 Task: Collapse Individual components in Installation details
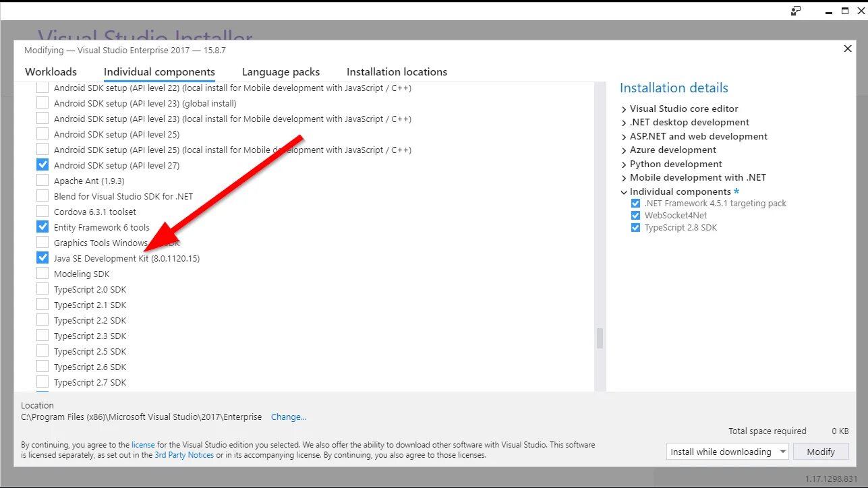click(624, 192)
